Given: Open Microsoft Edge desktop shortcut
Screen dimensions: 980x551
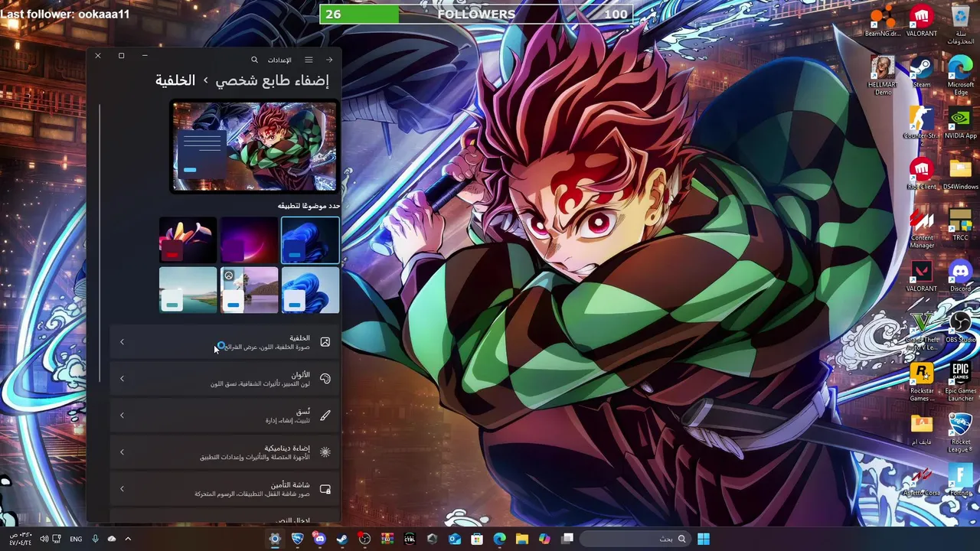Looking at the screenshot, I should [x=960, y=76].
